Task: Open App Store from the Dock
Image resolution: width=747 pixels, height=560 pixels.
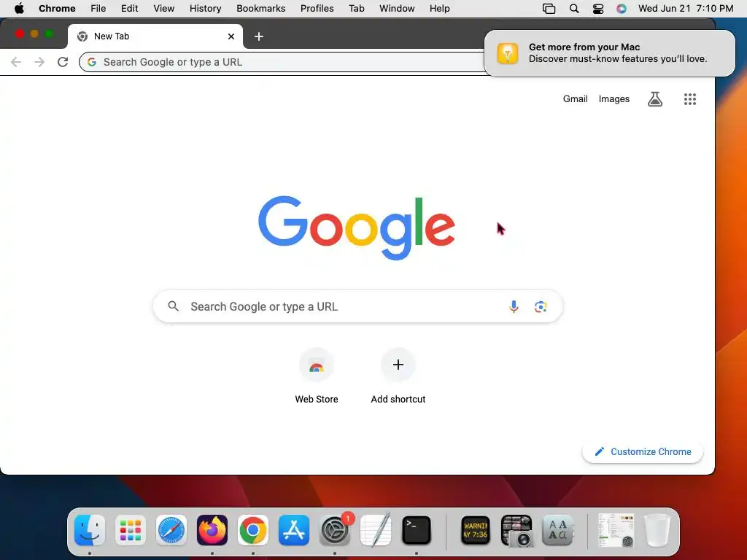Action: [294, 530]
